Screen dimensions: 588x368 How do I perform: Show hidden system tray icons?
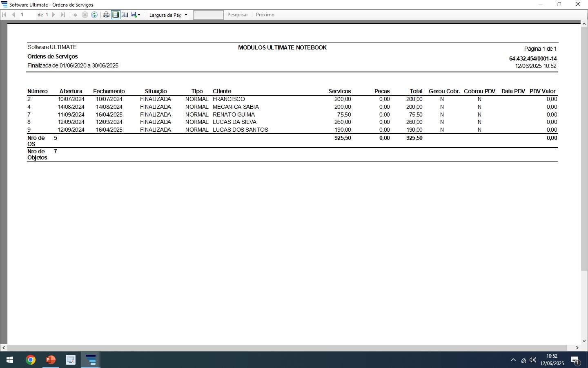[x=513, y=360]
